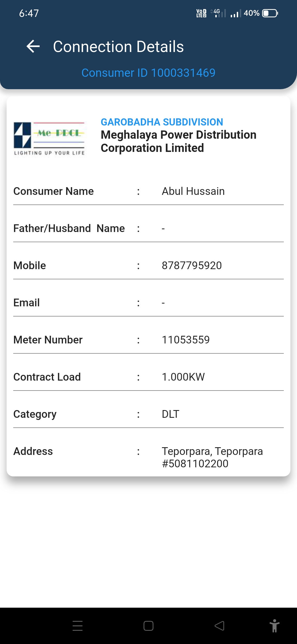The image size is (297, 644).
Task: Tap the battery status icon
Action: click(x=270, y=13)
